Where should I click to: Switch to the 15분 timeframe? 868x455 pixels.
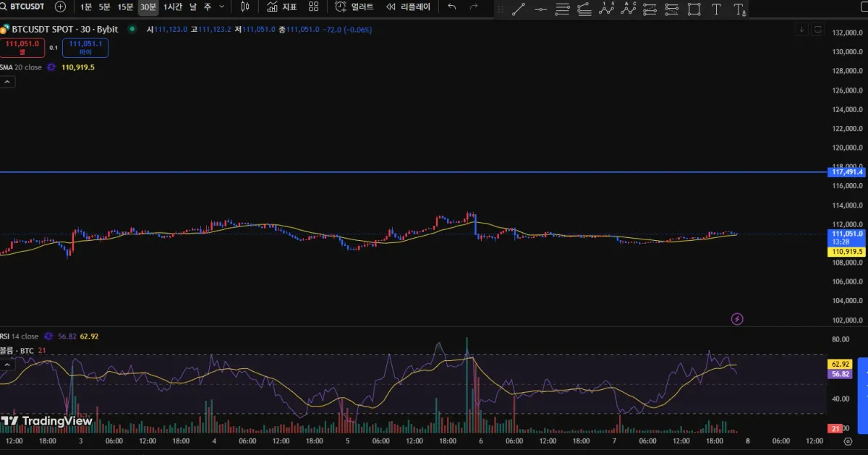tap(126, 7)
